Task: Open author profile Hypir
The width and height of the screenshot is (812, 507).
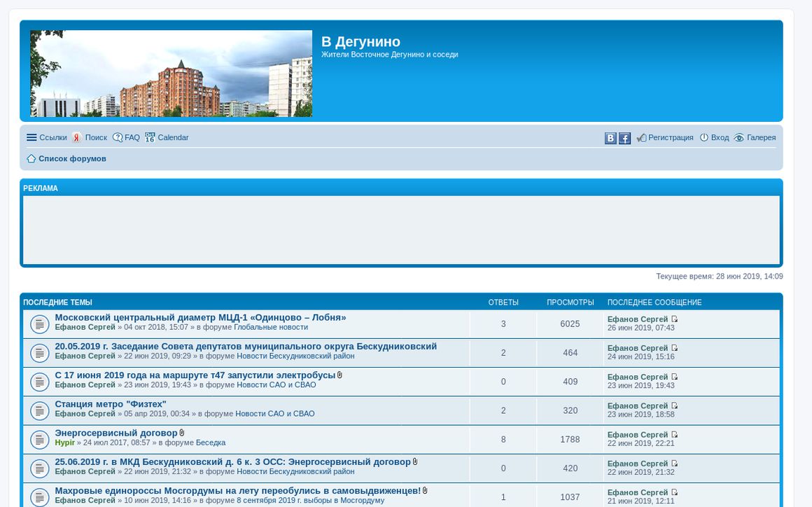Action: 64,443
